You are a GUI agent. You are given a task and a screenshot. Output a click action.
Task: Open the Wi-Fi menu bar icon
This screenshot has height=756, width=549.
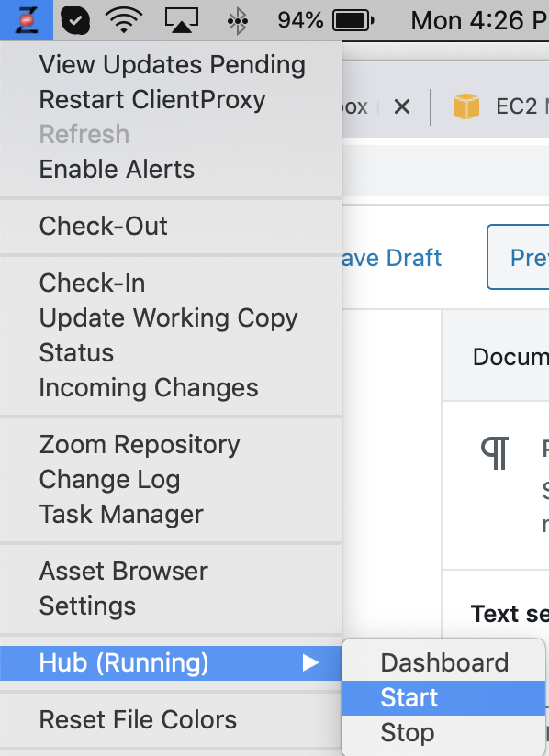tap(124, 20)
